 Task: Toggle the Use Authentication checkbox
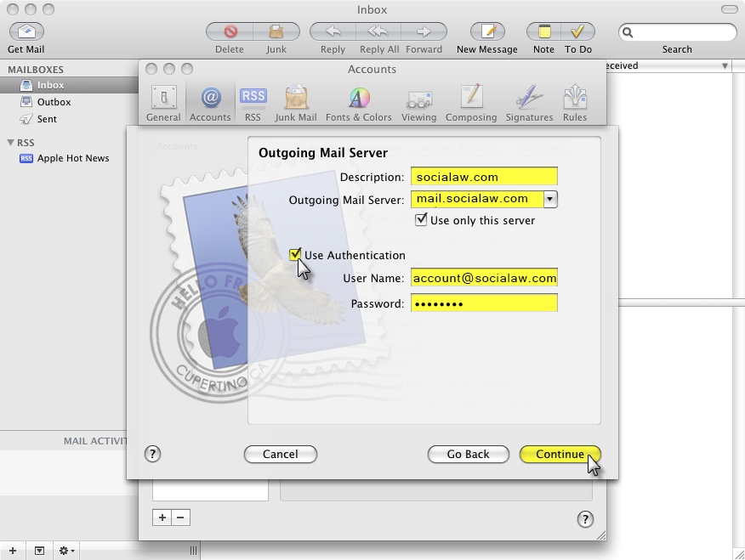point(295,254)
